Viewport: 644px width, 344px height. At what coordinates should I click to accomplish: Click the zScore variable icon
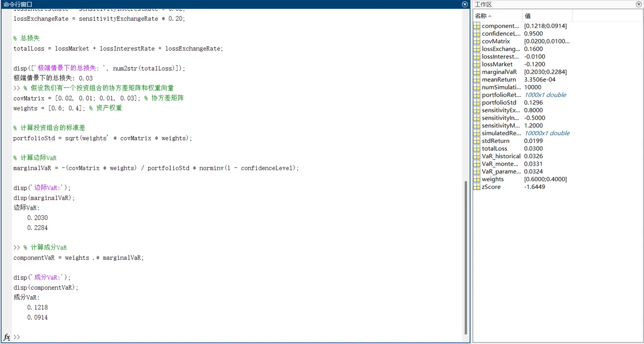477,187
